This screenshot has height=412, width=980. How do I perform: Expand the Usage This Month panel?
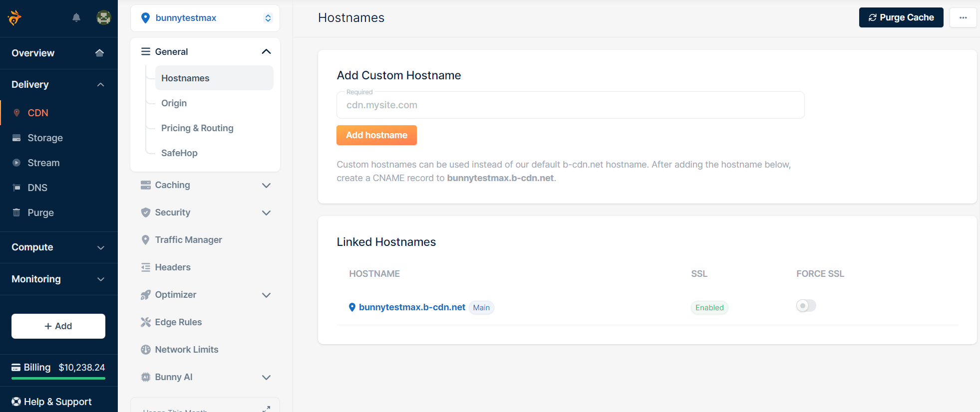point(266,409)
